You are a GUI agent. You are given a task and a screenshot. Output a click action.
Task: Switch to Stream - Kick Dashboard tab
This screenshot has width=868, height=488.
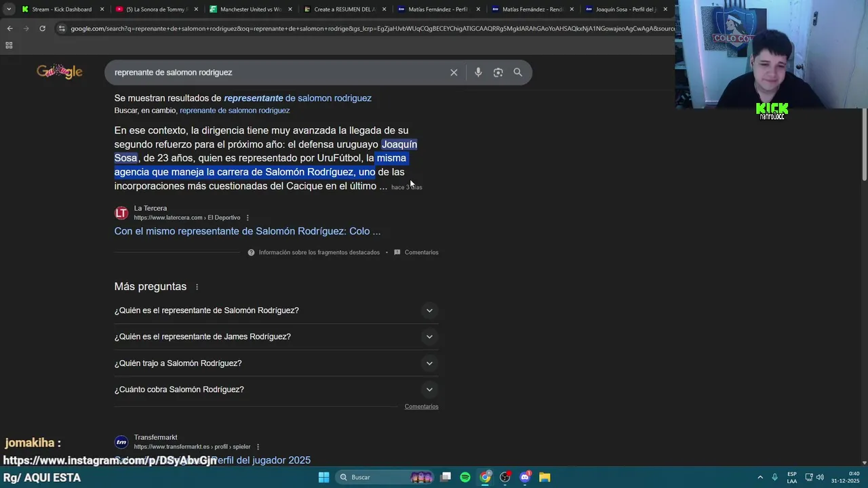(62, 9)
